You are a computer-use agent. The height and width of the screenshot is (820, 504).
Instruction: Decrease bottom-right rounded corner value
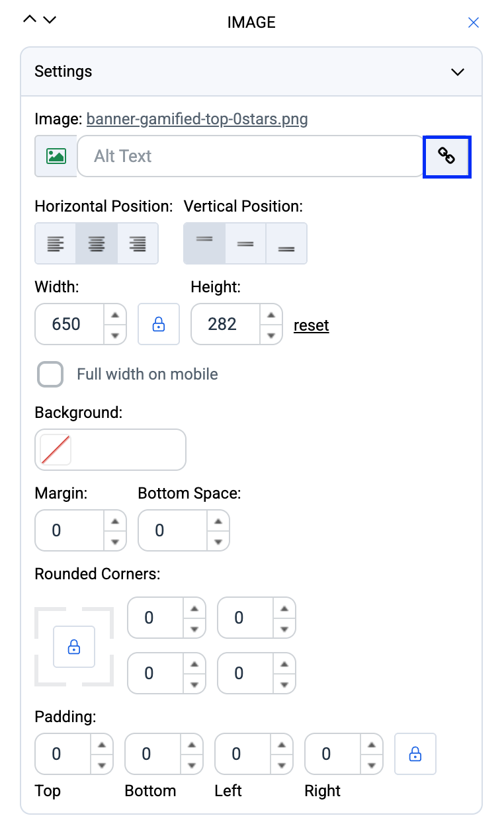[x=284, y=684]
